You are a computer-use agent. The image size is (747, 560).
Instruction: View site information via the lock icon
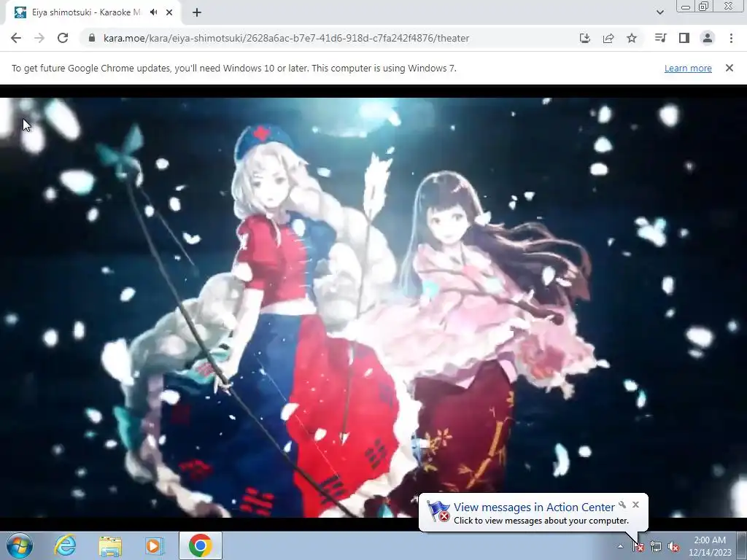pos(92,38)
